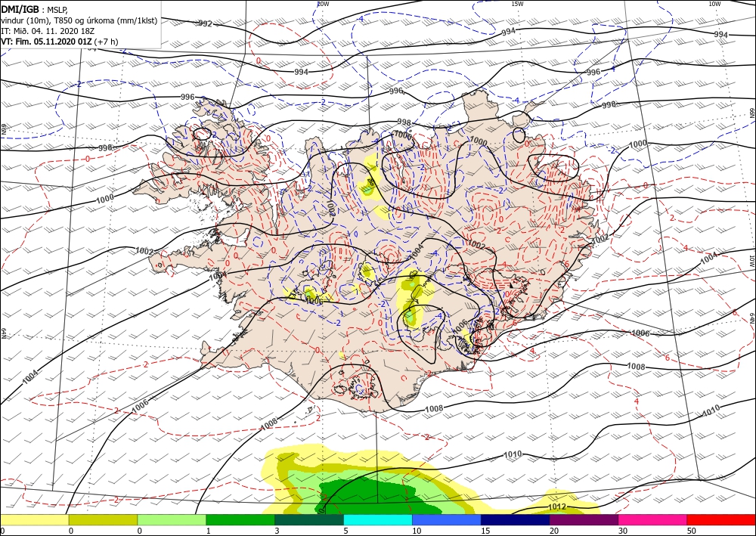756x536 pixels.
Task: Click the olive-yellow legend color swatch
Action: pyautogui.click(x=103, y=519)
